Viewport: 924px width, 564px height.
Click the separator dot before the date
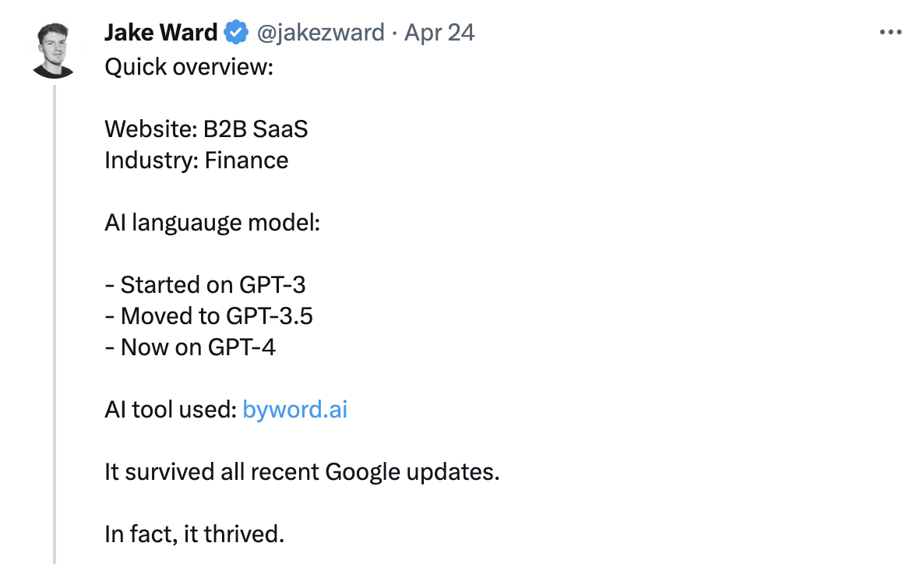click(x=394, y=33)
